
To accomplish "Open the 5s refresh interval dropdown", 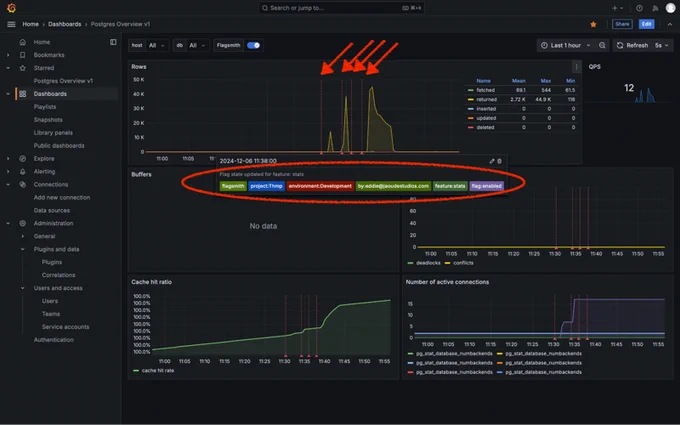I will (x=662, y=45).
